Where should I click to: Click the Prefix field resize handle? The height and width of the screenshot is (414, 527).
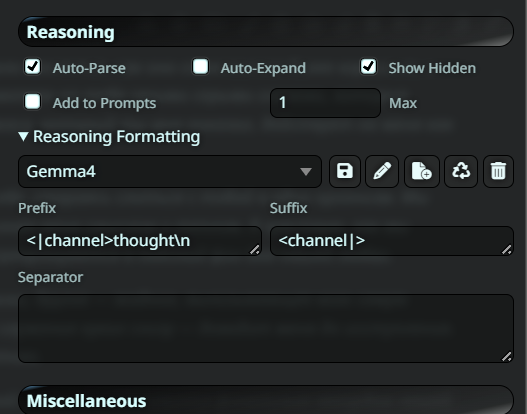tap(255, 249)
